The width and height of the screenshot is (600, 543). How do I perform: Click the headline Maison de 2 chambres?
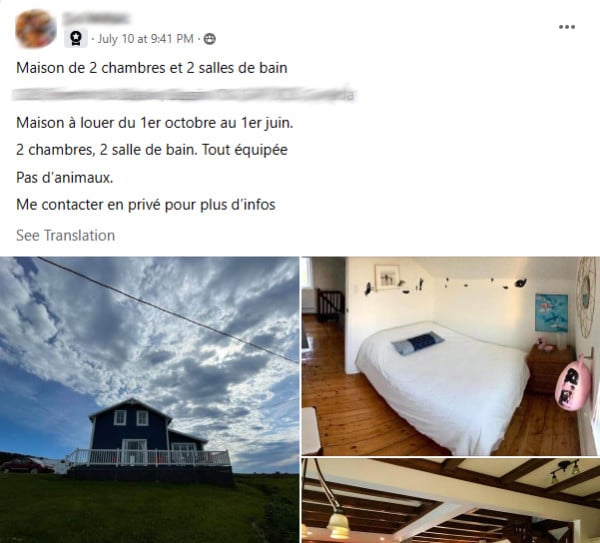[152, 68]
